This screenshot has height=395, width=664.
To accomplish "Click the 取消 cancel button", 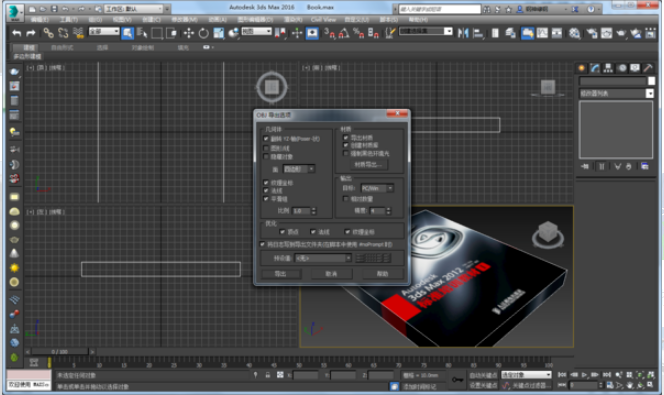I will point(331,274).
